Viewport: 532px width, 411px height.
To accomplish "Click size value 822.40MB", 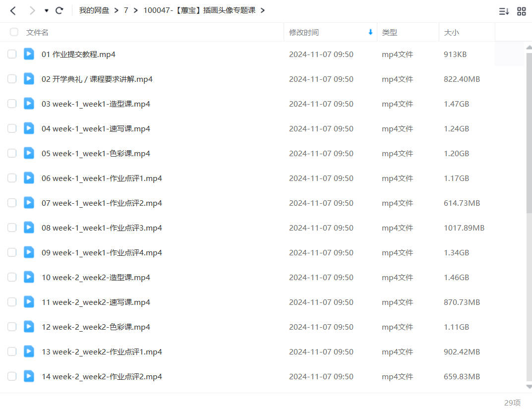I will 462,79.
